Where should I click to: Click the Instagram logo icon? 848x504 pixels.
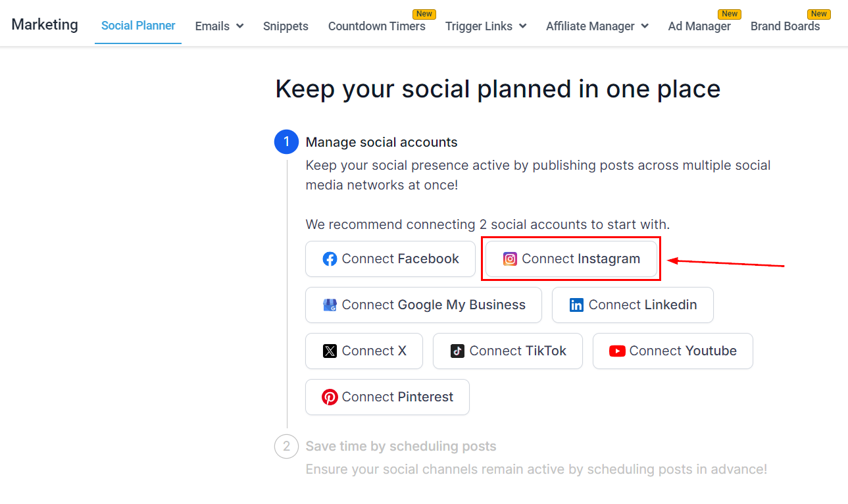pyautogui.click(x=510, y=259)
